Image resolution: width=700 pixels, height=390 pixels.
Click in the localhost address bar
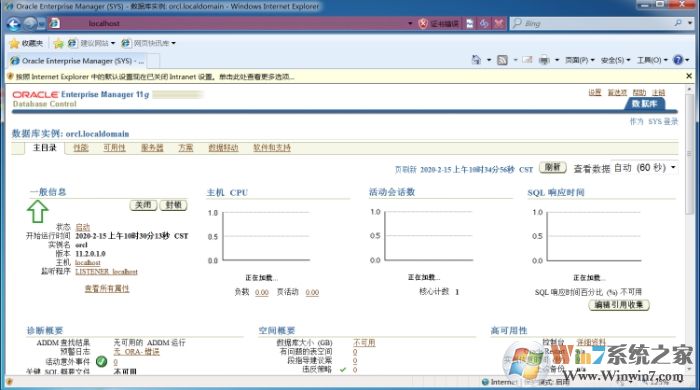[x=232, y=24]
